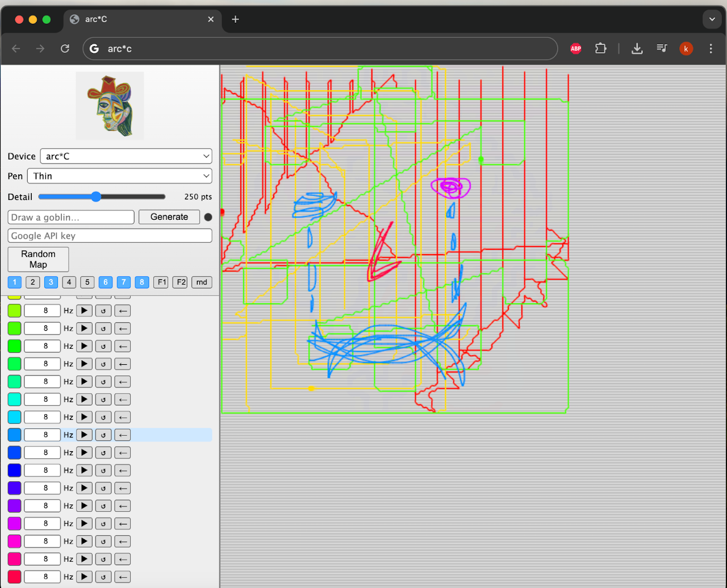Screen dimensions: 727x588
Task: Open a new tab with plus button
Action: pos(235,19)
